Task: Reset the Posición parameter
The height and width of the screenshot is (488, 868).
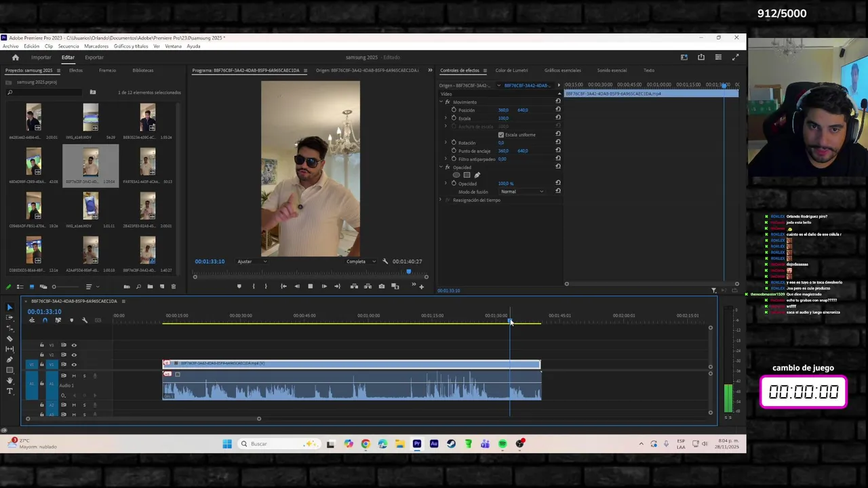Action: tap(558, 109)
